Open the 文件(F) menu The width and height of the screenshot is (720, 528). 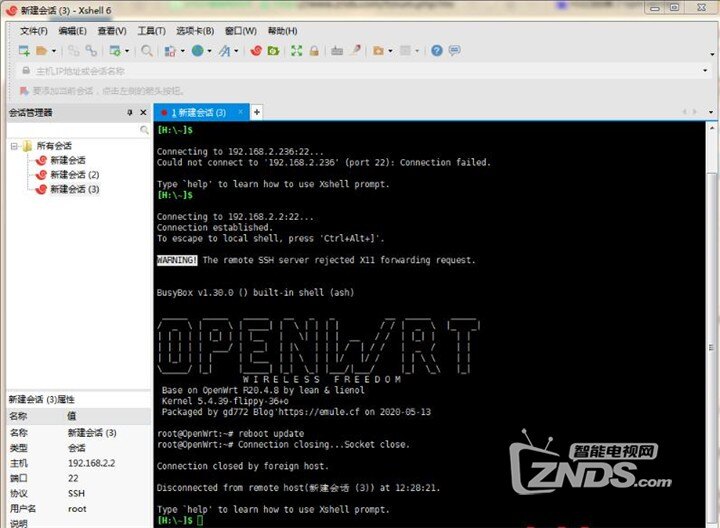(34, 31)
